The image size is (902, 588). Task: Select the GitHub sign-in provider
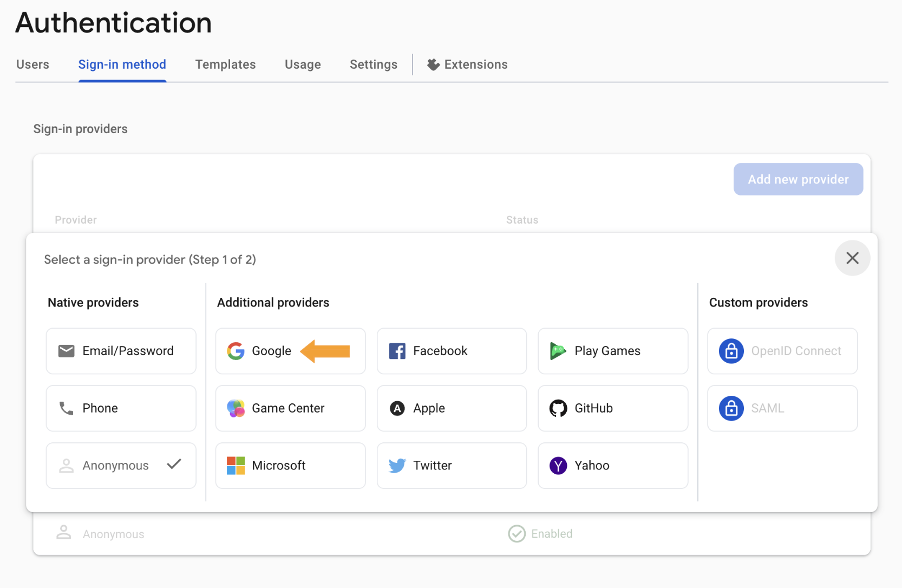[613, 408]
